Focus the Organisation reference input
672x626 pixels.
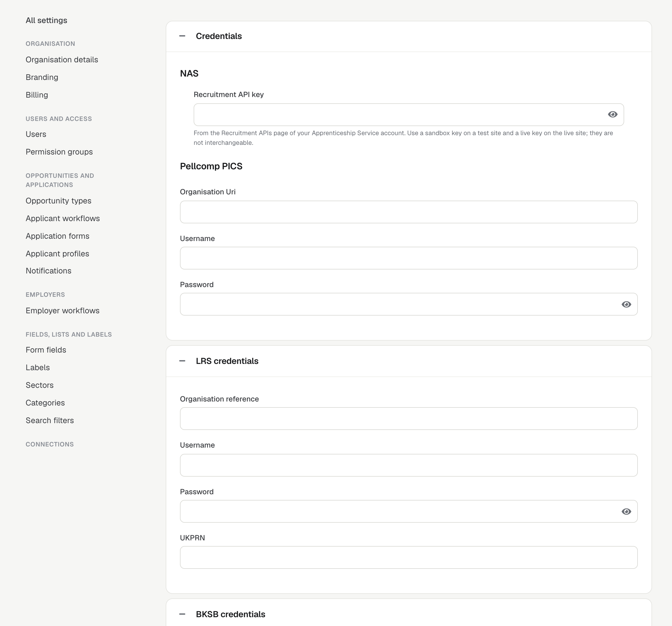pos(408,419)
